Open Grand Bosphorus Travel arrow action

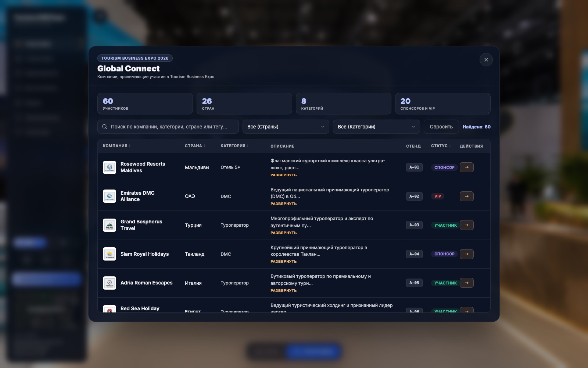(466, 225)
